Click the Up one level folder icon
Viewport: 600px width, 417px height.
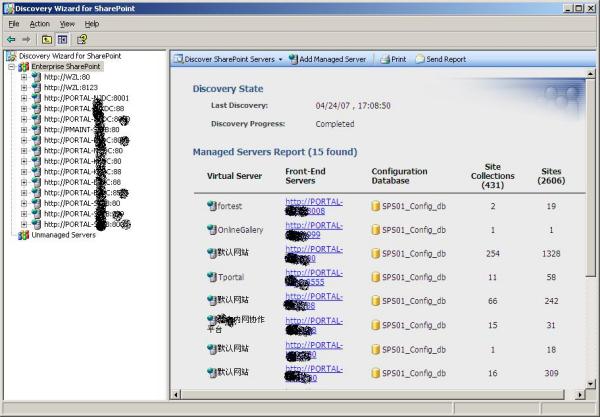[x=47, y=39]
